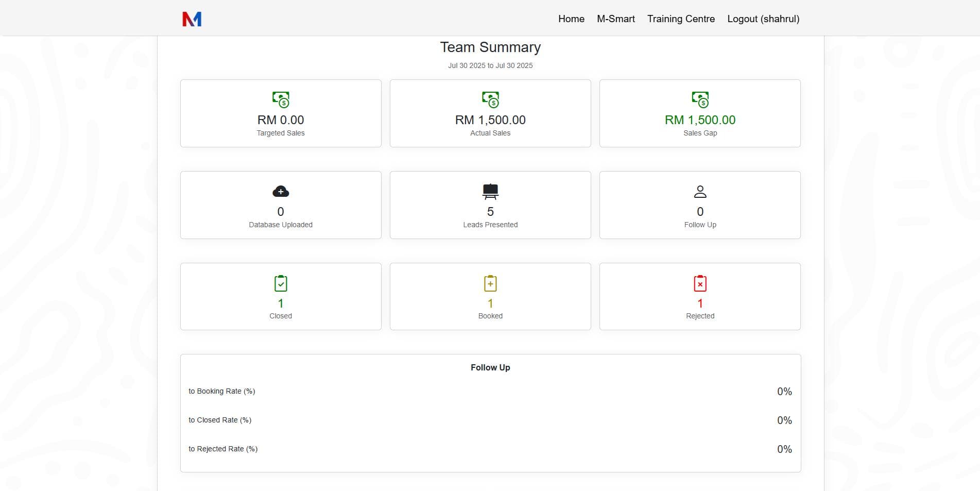This screenshot has width=980, height=491.
Task: Open the Home page
Action: [x=571, y=19]
